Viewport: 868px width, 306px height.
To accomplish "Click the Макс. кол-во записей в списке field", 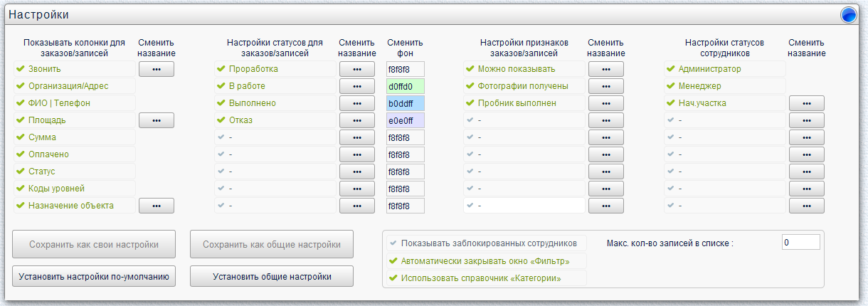I will pos(800,243).
